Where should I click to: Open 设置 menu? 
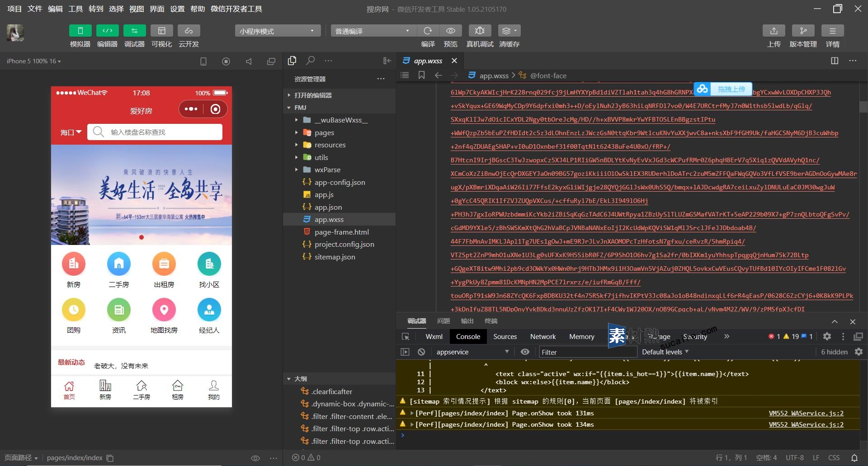177,9
